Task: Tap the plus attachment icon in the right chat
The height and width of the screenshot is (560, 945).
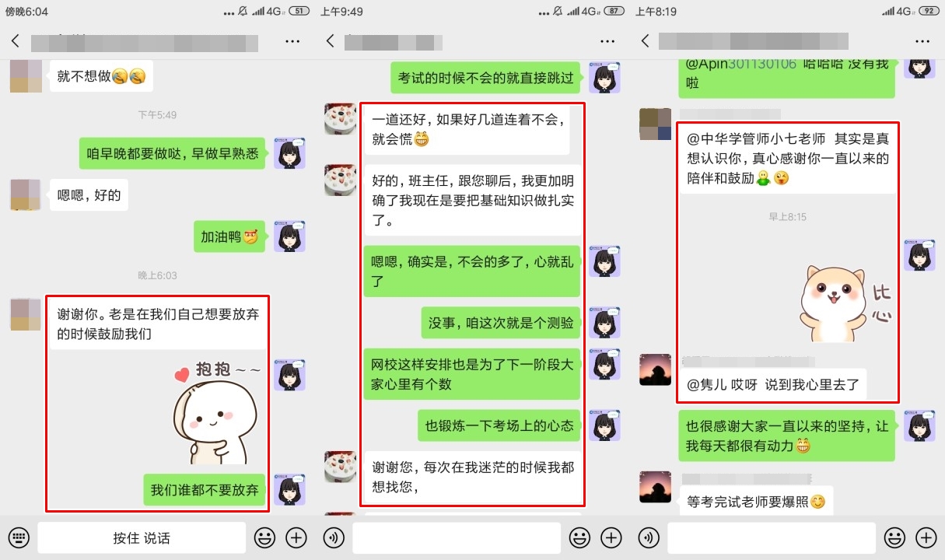Action: (926, 537)
